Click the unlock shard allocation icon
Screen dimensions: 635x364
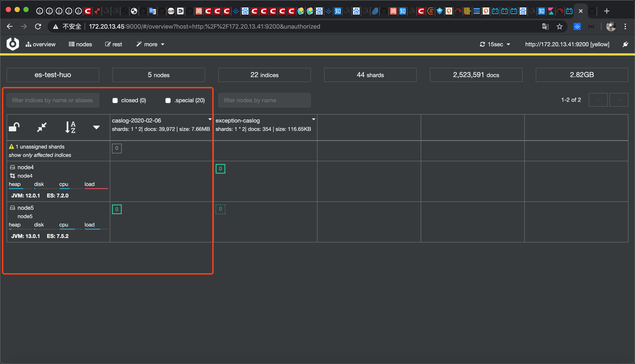pyautogui.click(x=14, y=127)
